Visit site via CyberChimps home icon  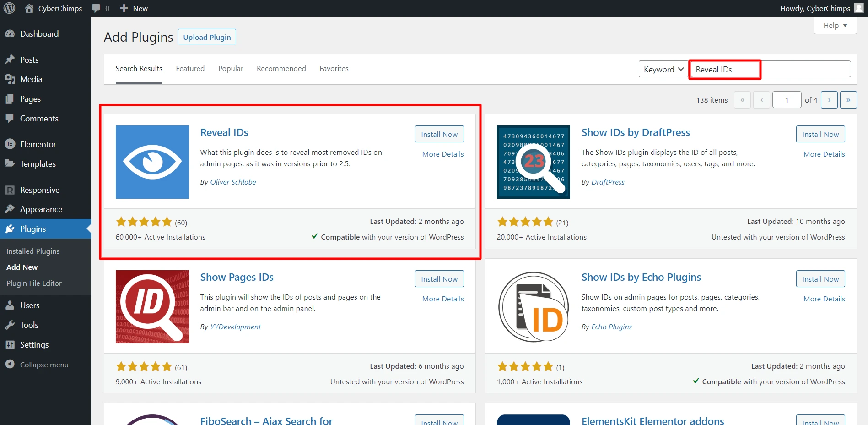tap(29, 8)
